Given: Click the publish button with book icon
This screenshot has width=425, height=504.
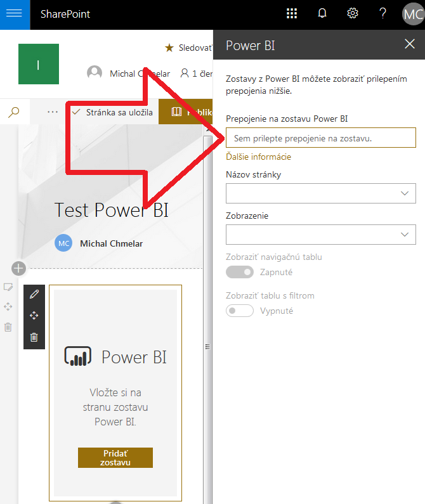Looking at the screenshot, I should pos(186,112).
